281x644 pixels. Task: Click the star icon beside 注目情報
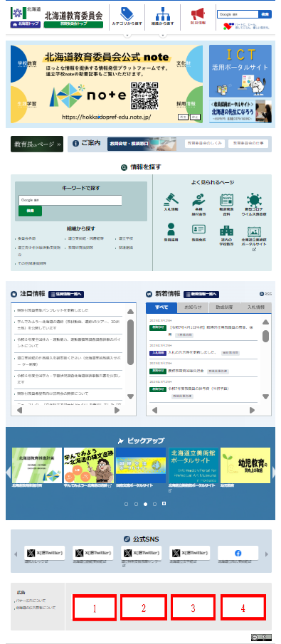[x=14, y=294]
